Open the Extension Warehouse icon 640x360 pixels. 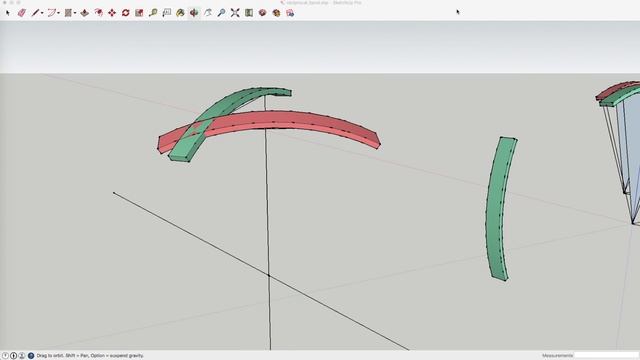click(262, 13)
